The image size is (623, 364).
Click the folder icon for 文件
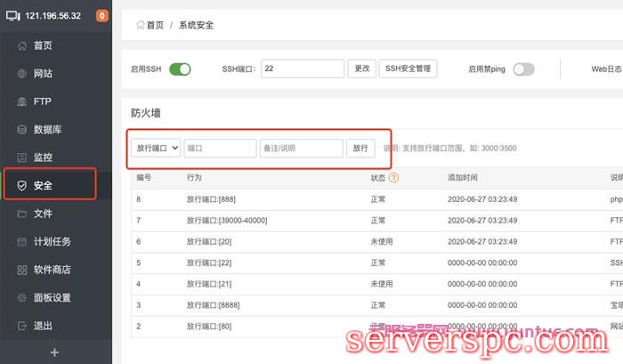click(22, 214)
